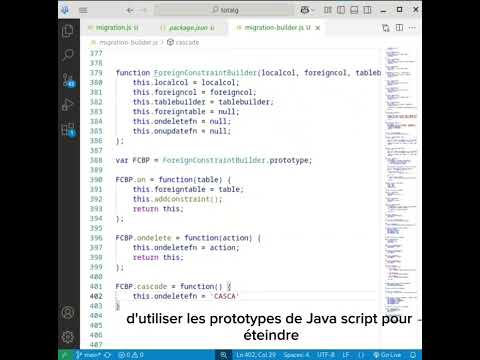Screen dimensions: 480x360
Task: Open the Explorer view in the activity bar
Action: (68, 31)
